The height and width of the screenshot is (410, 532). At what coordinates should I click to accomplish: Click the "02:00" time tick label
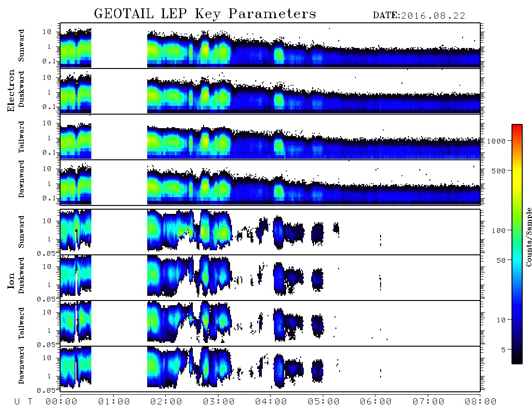click(166, 402)
